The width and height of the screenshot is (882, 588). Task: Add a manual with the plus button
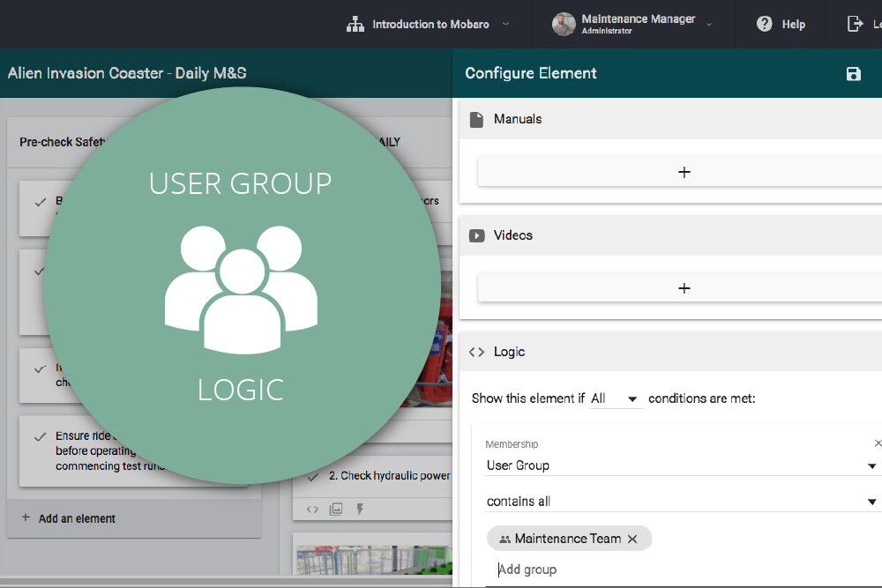(684, 172)
